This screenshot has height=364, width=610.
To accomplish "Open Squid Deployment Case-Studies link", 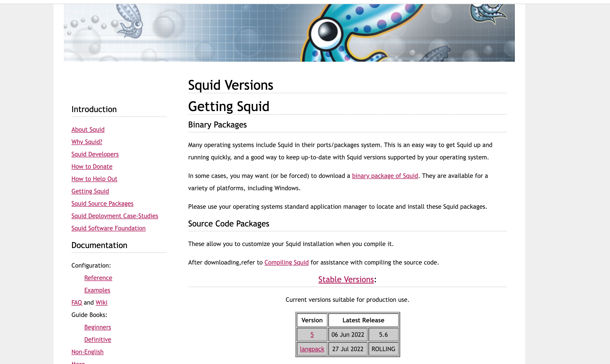I will [x=115, y=216].
